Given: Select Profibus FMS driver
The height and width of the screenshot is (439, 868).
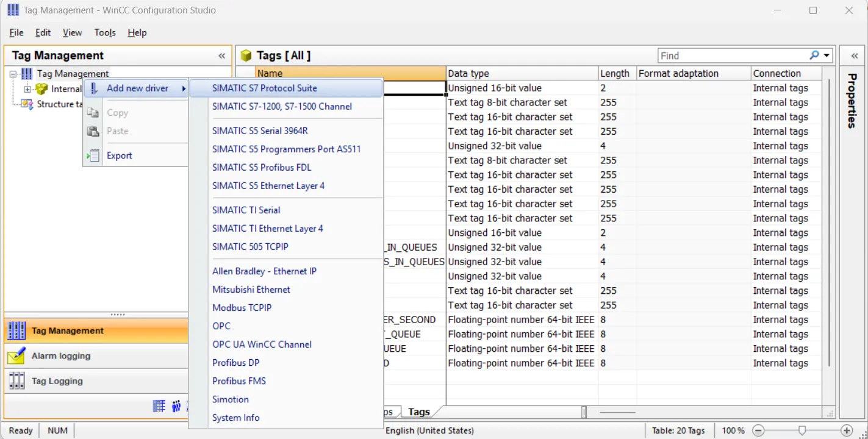Looking at the screenshot, I should (286, 381).
